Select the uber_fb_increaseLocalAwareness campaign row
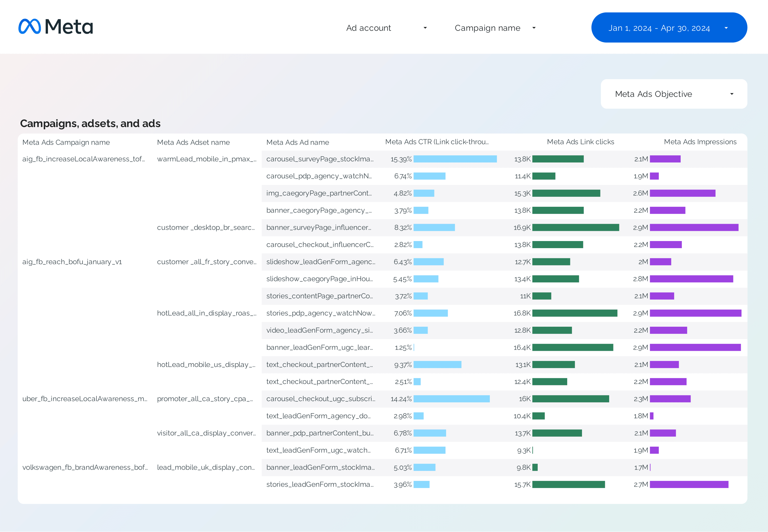 coord(85,399)
